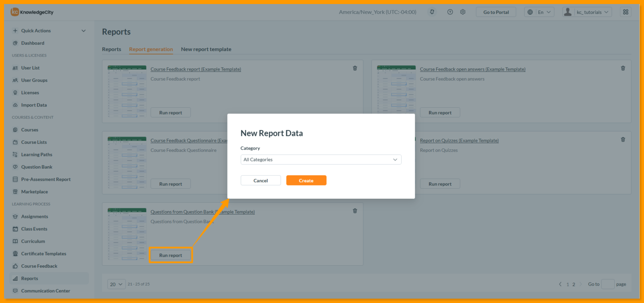Delete Course Feedback report template
This screenshot has height=303, width=644.
(355, 68)
